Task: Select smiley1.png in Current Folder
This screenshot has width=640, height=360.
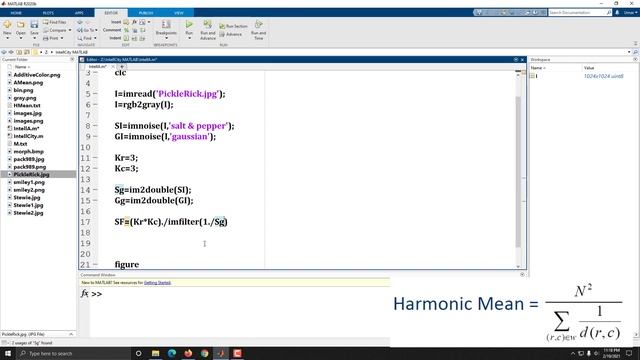Action: coord(29,182)
